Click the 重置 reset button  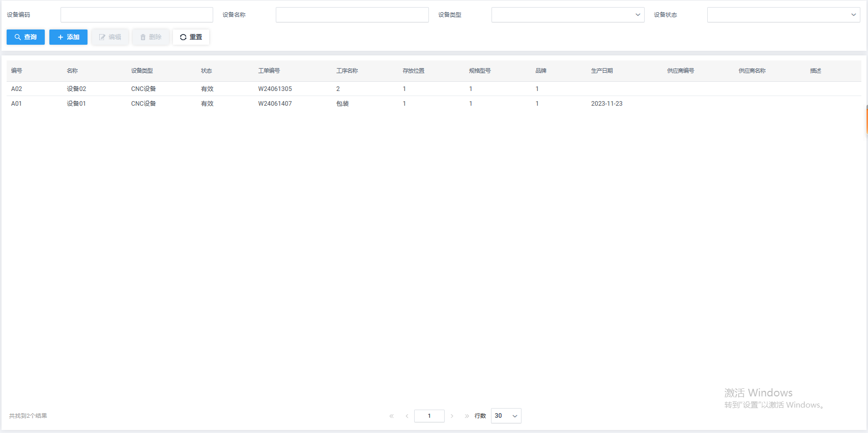click(191, 37)
